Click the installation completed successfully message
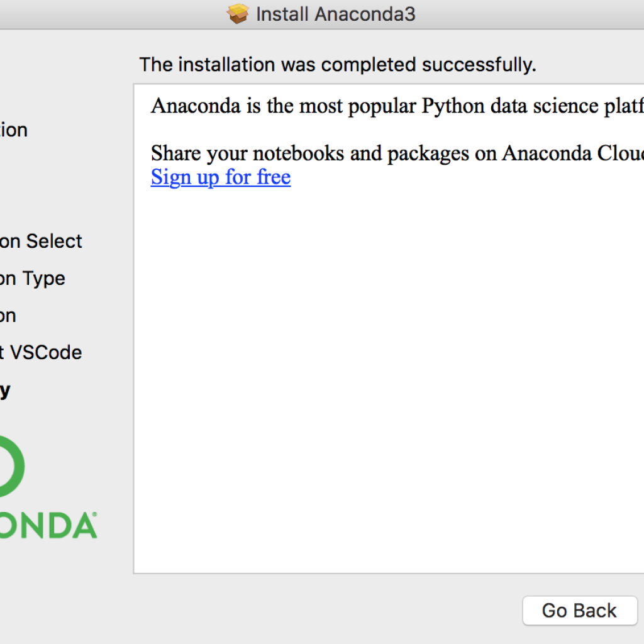This screenshot has height=644, width=644. [337, 65]
